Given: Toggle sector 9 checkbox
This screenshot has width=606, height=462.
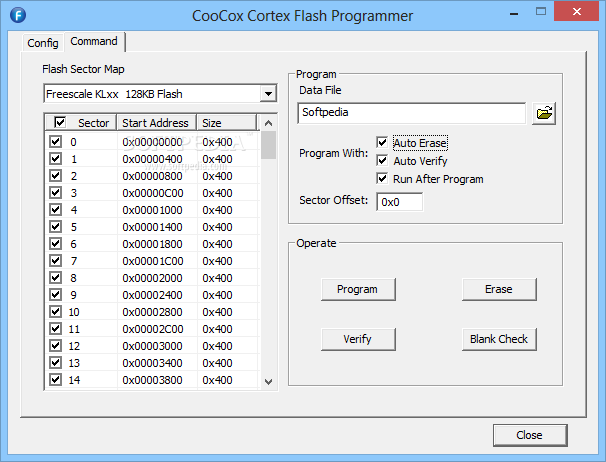Looking at the screenshot, I should (x=55, y=295).
